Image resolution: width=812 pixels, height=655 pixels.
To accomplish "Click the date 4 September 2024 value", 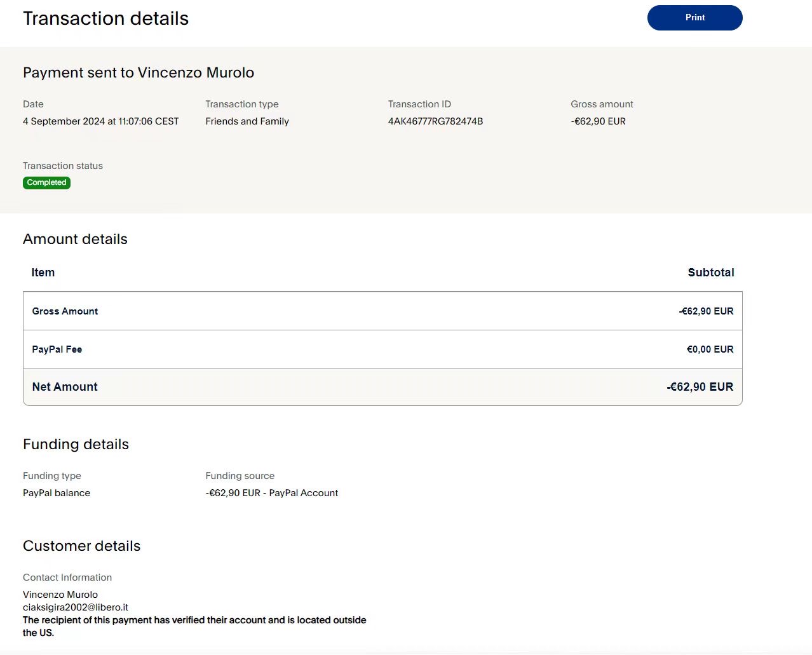I will pyautogui.click(x=100, y=121).
